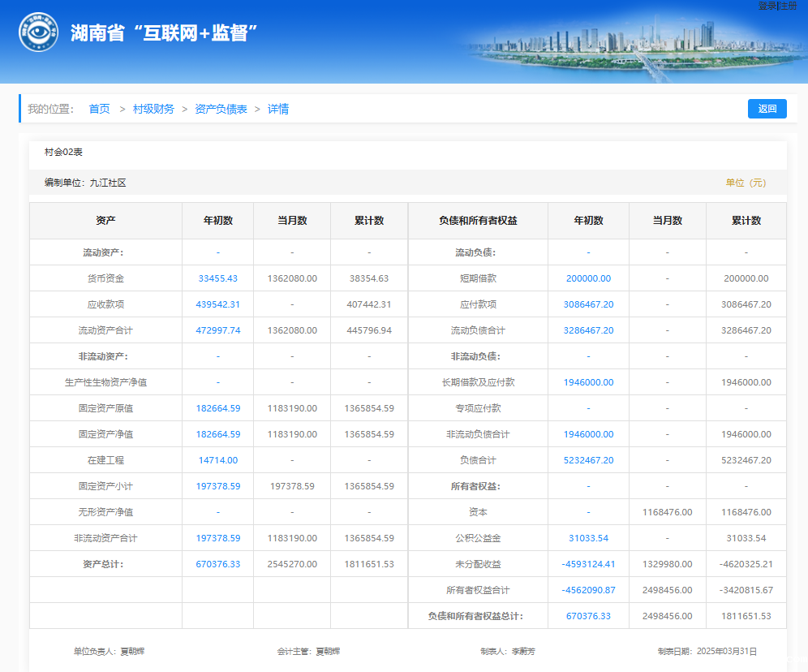
Task: Open 在建工程 value 14714.00
Action: click(x=217, y=460)
